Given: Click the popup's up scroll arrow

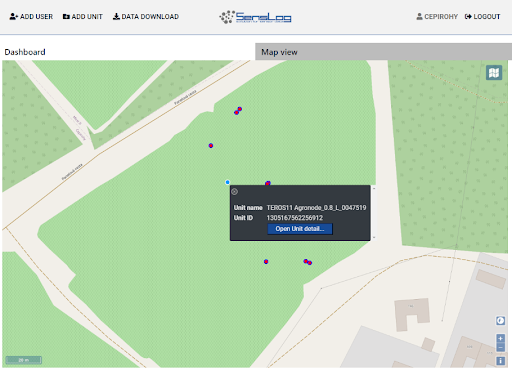Looking at the screenshot, I should (374, 188).
